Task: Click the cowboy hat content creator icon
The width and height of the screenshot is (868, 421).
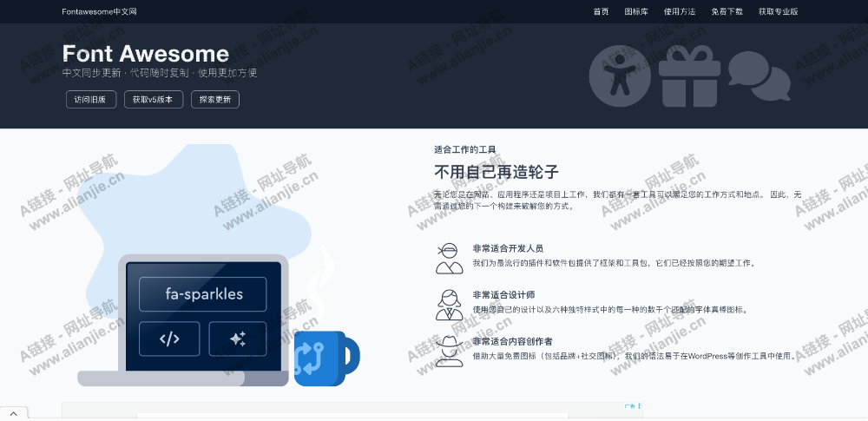Action: (449, 352)
